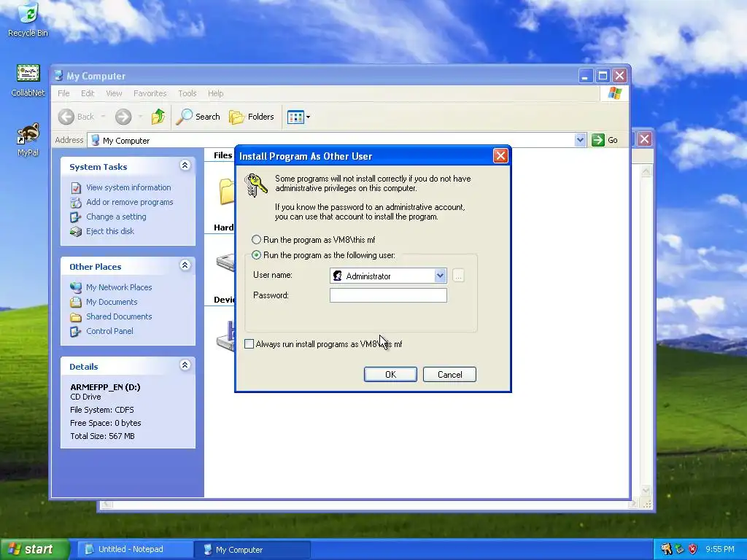The height and width of the screenshot is (560, 747).
Task: Click the red shield security tray icon
Action: click(x=693, y=550)
